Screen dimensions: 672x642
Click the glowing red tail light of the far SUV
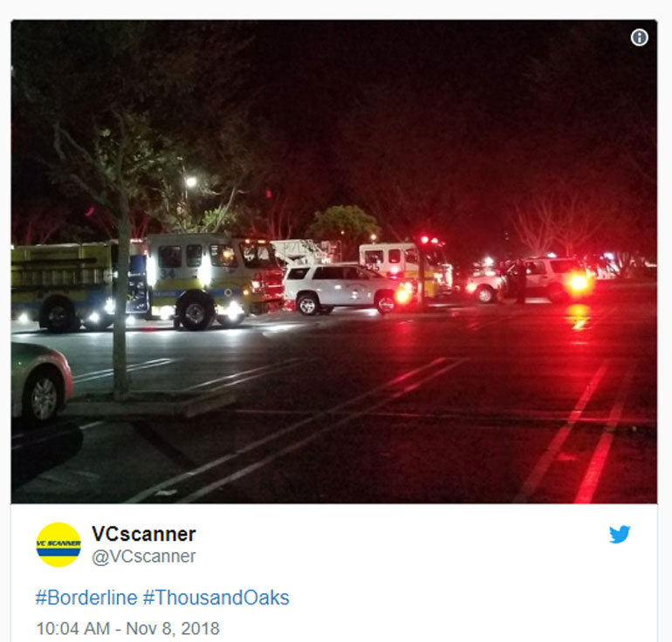coord(579,283)
